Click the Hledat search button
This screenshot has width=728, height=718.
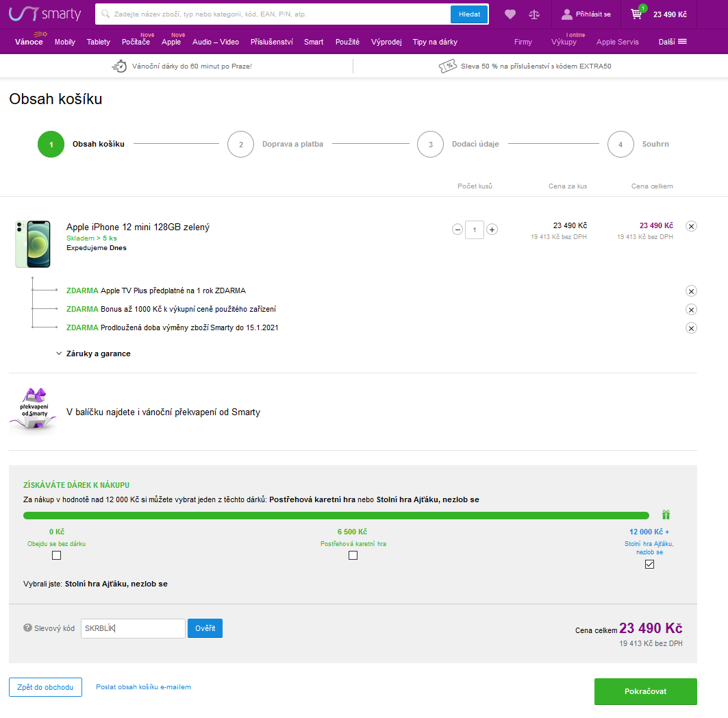469,14
